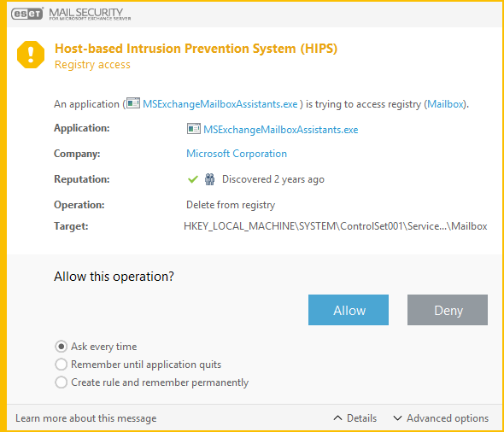The image size is (504, 432).
Task: Click the orange HIPS warning exclamation icon
Action: coord(31,55)
